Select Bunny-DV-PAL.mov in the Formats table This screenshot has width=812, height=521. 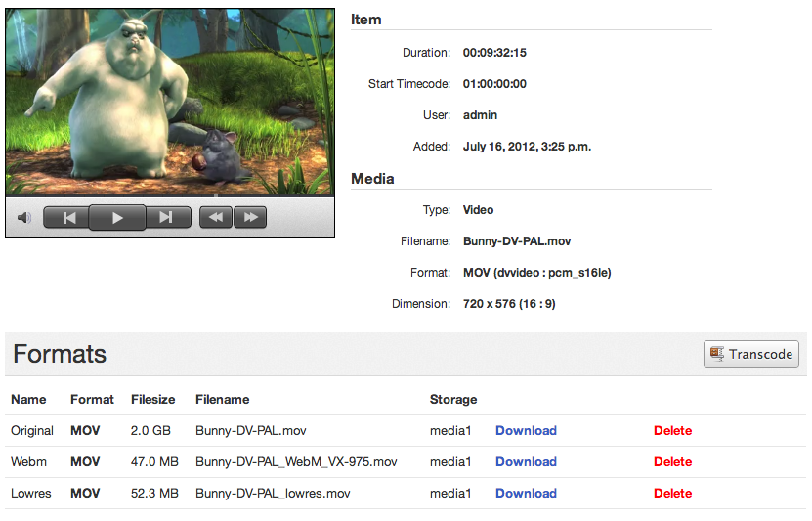click(251, 431)
